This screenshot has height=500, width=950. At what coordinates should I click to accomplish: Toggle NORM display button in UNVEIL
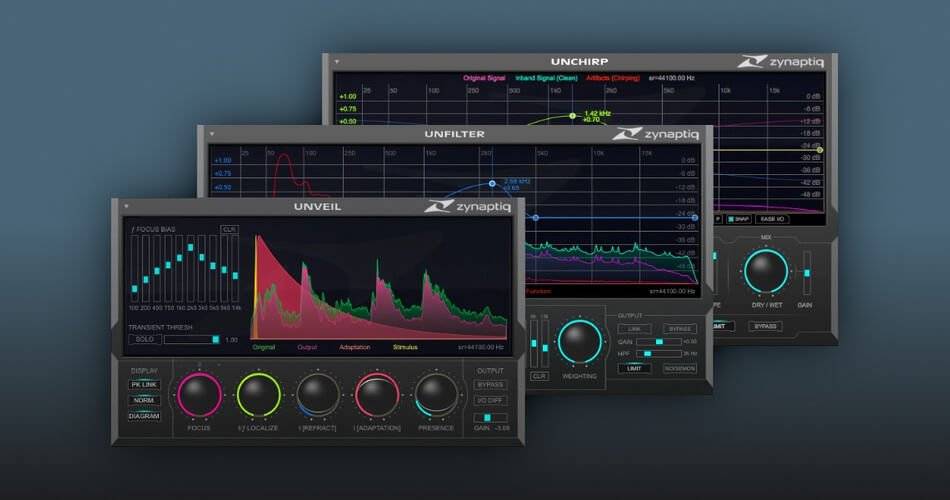pos(144,401)
